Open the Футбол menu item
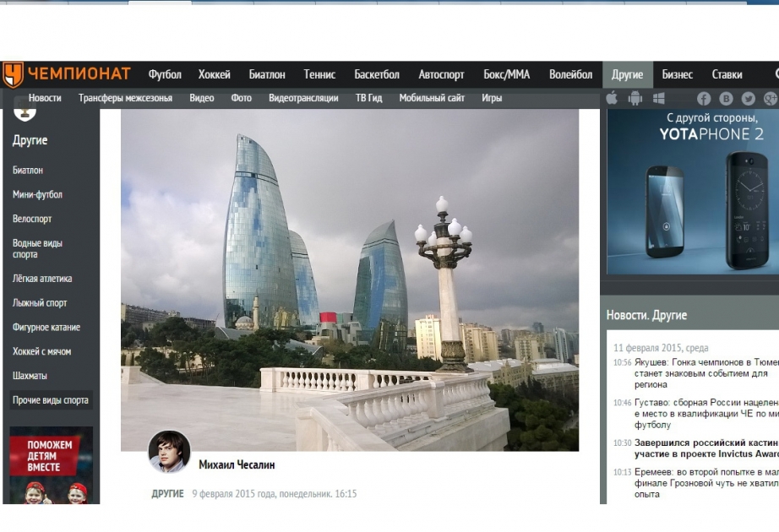 [x=165, y=74]
